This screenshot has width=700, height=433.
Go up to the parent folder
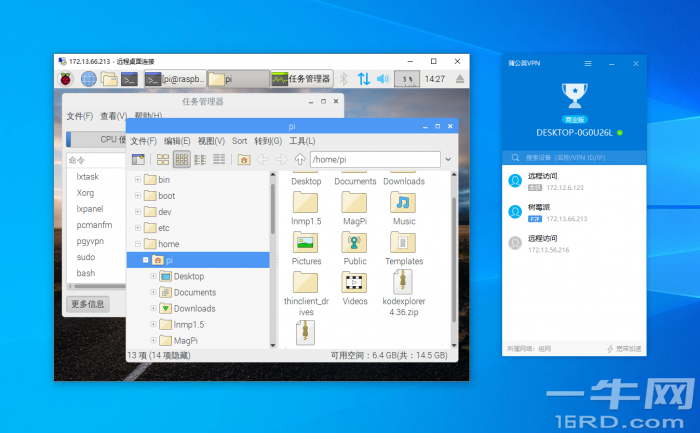300,159
